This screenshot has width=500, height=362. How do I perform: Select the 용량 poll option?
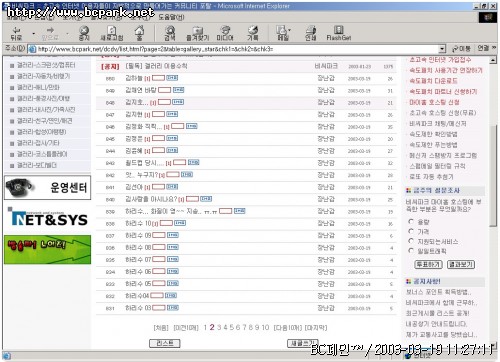tap(411, 221)
